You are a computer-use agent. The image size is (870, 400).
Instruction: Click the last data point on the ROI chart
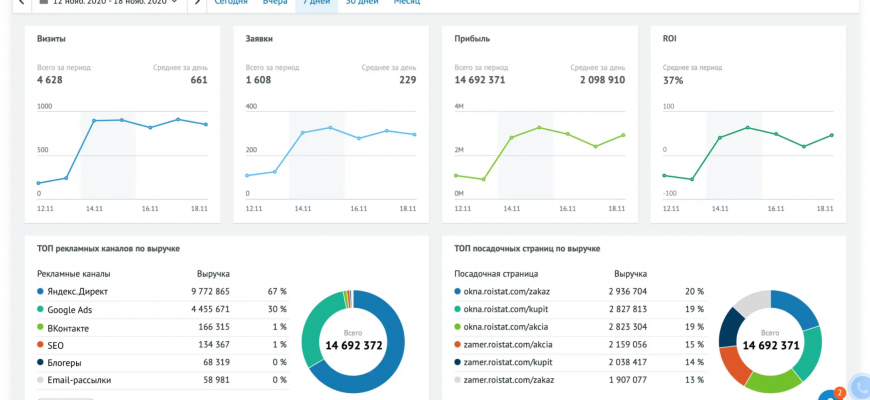(830, 135)
